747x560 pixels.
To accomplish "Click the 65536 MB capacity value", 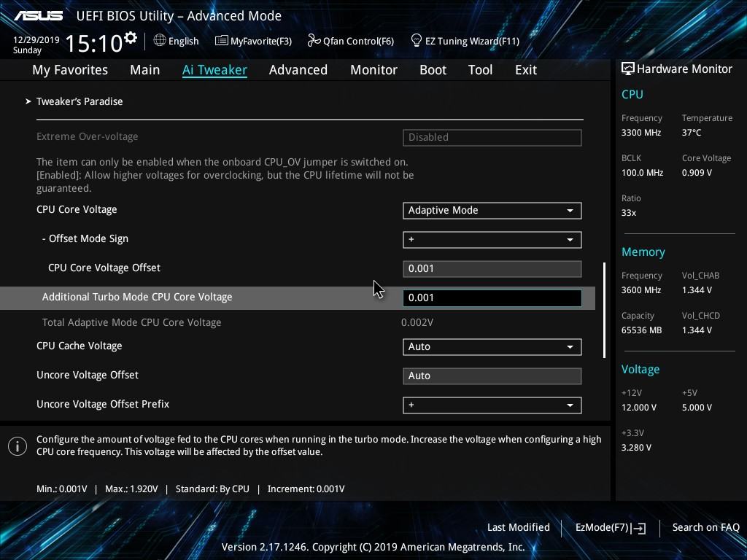I will pos(642,330).
